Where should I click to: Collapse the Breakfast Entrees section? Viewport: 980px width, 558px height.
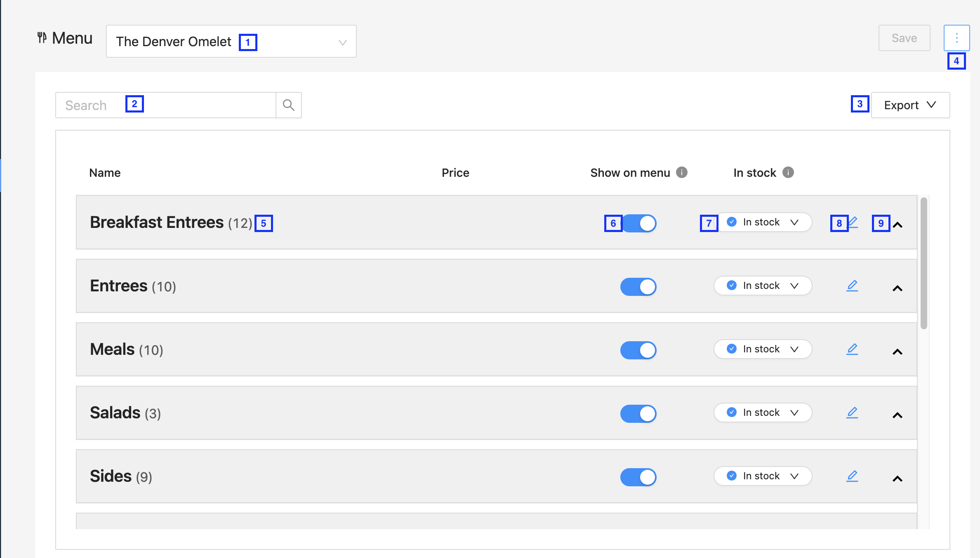click(x=898, y=225)
